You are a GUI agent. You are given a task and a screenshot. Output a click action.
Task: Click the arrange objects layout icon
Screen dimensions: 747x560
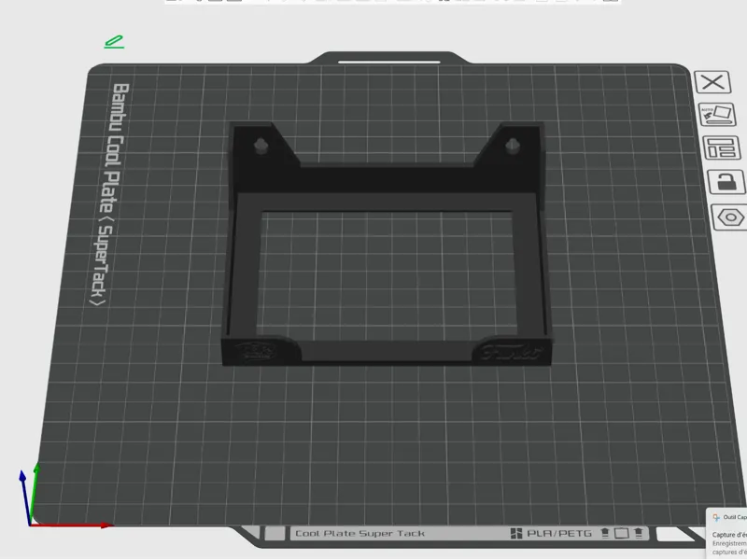click(x=721, y=147)
